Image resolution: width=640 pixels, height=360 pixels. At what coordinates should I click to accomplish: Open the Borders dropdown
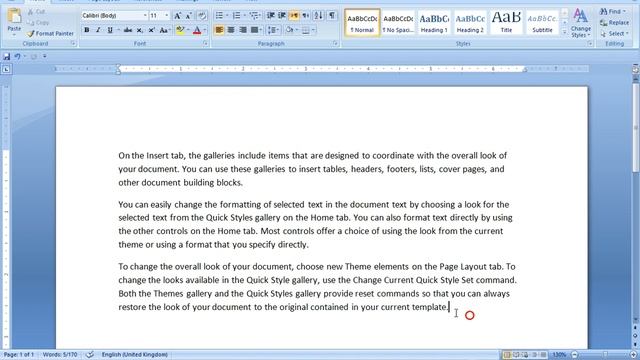coord(313,30)
